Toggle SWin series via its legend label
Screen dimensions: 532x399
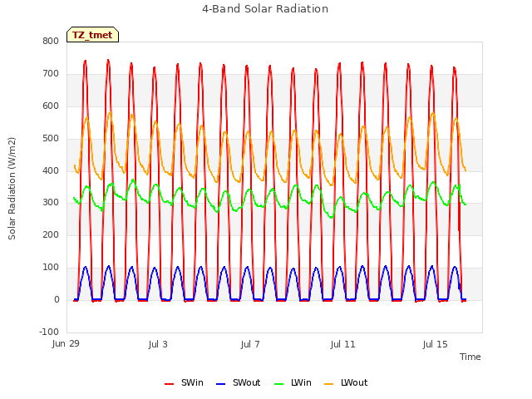tap(192, 382)
